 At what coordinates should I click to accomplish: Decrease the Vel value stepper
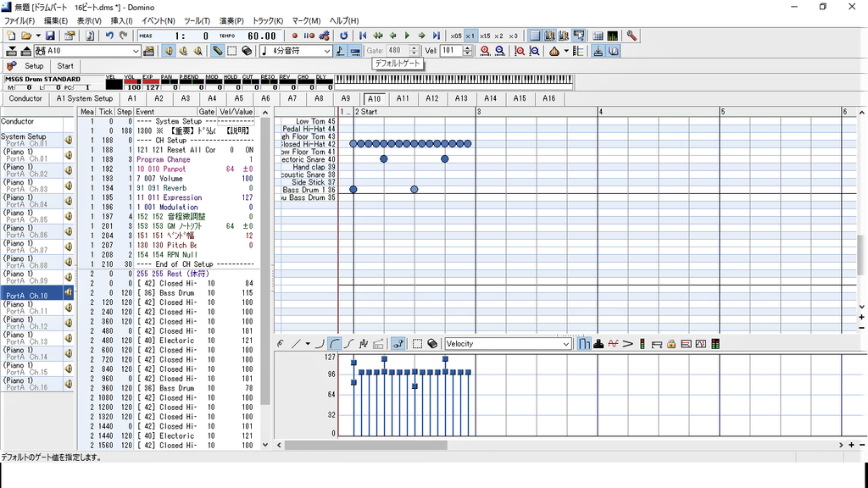468,53
